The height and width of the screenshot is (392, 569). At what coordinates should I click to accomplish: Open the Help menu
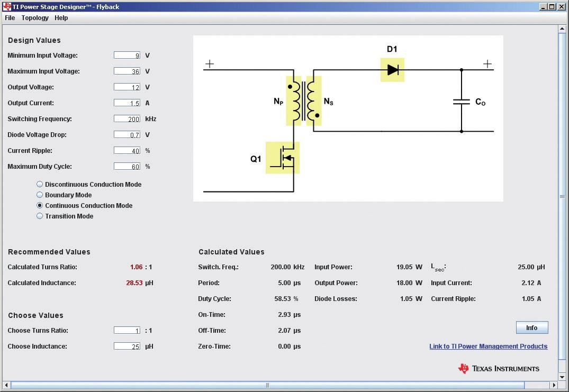point(61,17)
